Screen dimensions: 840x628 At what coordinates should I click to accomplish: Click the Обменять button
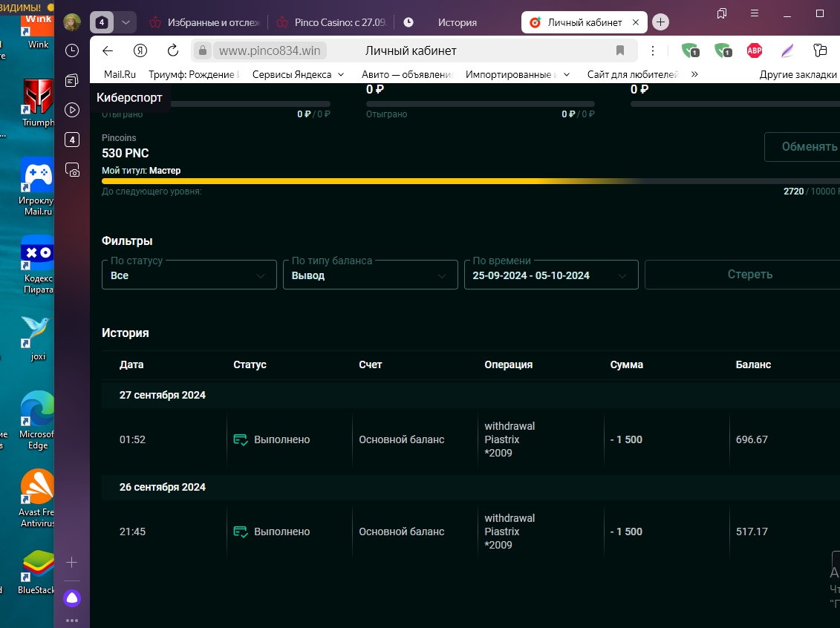point(803,147)
